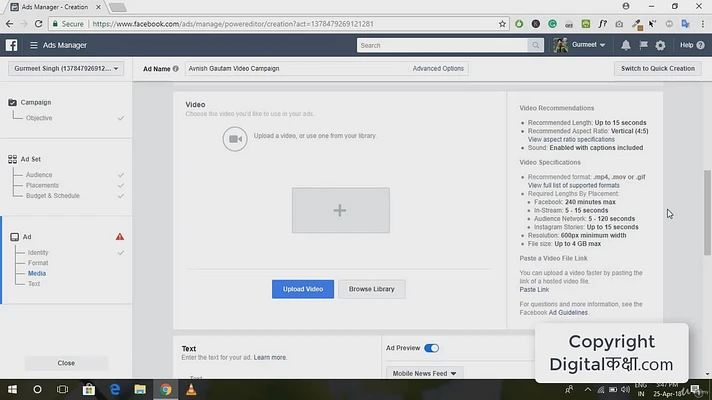The image size is (712, 400).
Task: Select Budget & Schedule item
Action: 53,196
